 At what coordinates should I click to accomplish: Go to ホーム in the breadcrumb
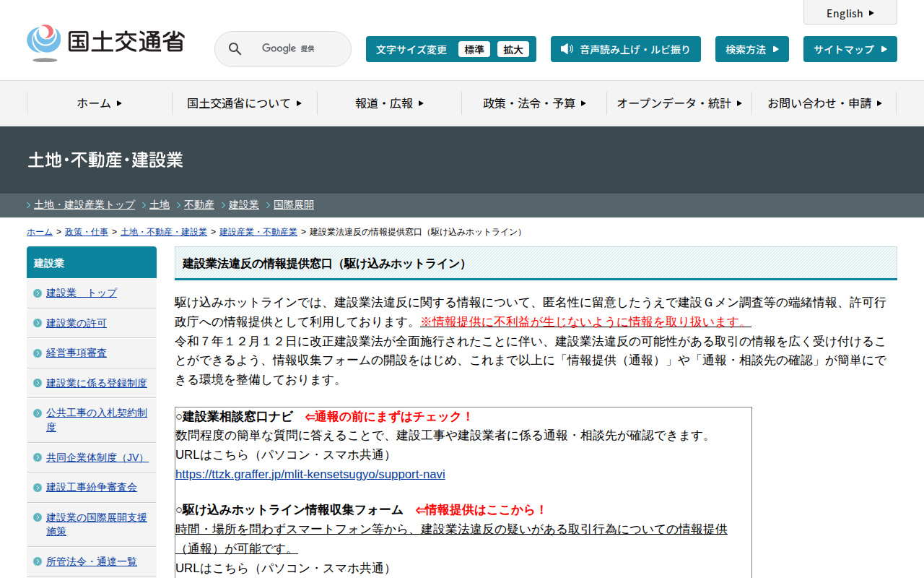tap(40, 232)
